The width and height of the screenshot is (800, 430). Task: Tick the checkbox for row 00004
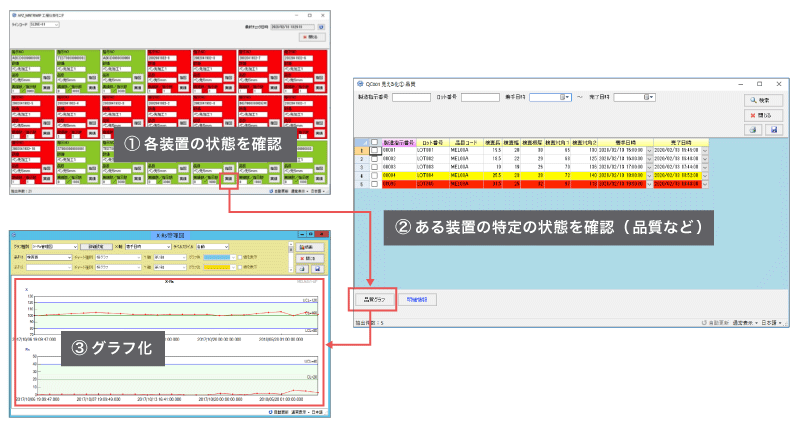pyautogui.click(x=374, y=174)
